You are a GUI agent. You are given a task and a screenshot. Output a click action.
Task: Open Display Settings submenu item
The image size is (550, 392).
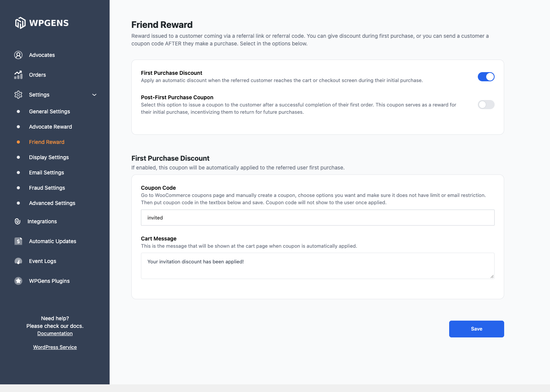(49, 157)
